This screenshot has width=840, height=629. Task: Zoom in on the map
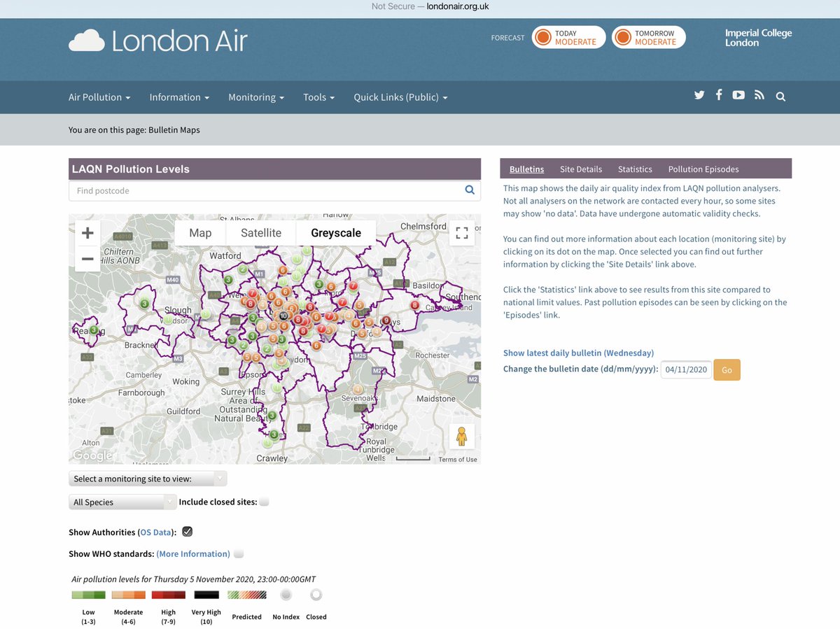(x=87, y=233)
